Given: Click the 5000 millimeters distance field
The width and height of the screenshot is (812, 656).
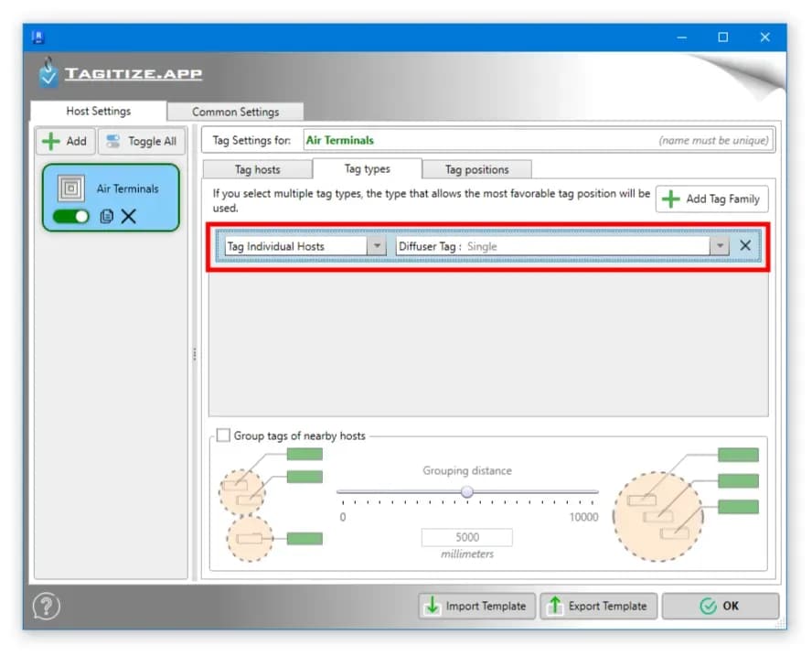Looking at the screenshot, I should [x=467, y=537].
